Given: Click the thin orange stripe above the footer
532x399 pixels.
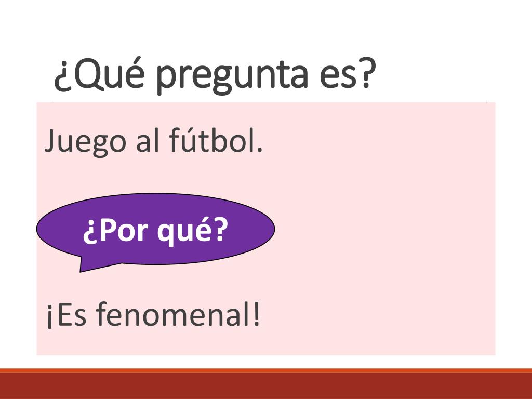Looking at the screenshot, I should pyautogui.click(x=266, y=370).
